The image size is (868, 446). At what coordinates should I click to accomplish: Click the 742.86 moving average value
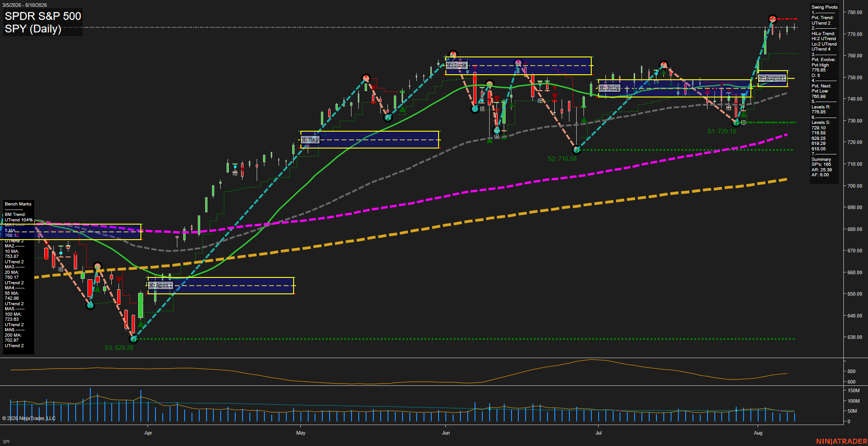point(12,298)
